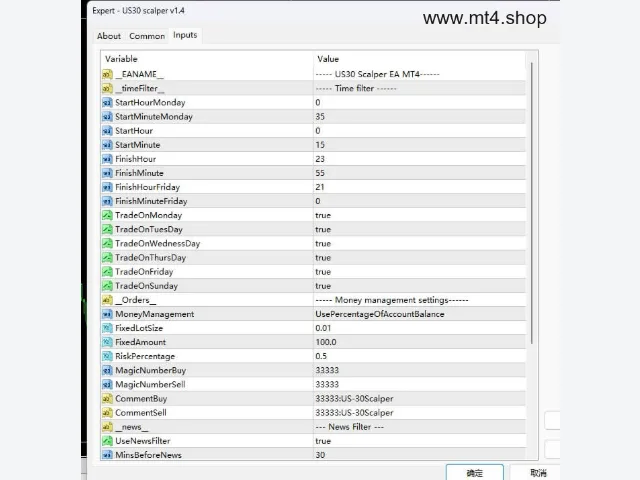Screen dimensions: 640x480
Task: Click the TradeOnWednessDay boolean icon
Action: 107,244
